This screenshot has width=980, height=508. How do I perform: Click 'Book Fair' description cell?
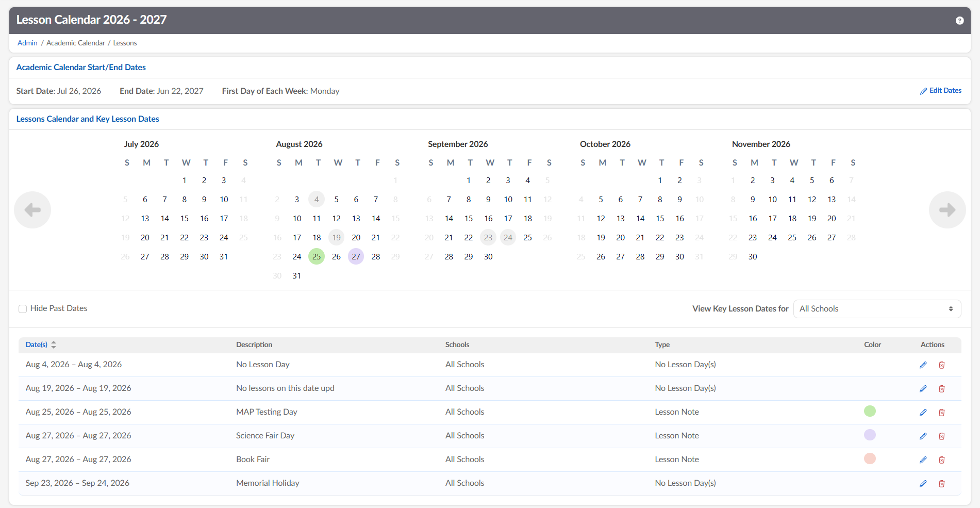tap(253, 460)
